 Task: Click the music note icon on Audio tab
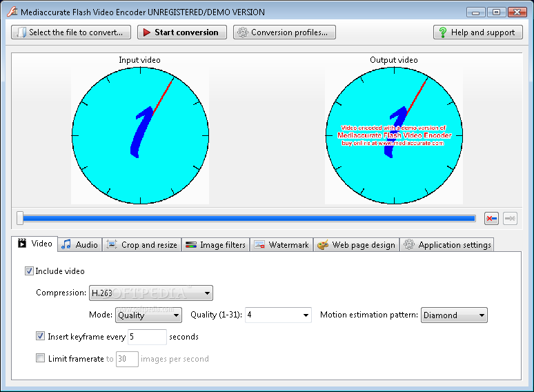pyautogui.click(x=66, y=244)
